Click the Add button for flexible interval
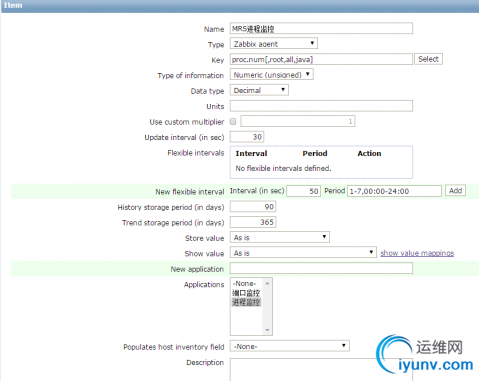 (x=455, y=191)
